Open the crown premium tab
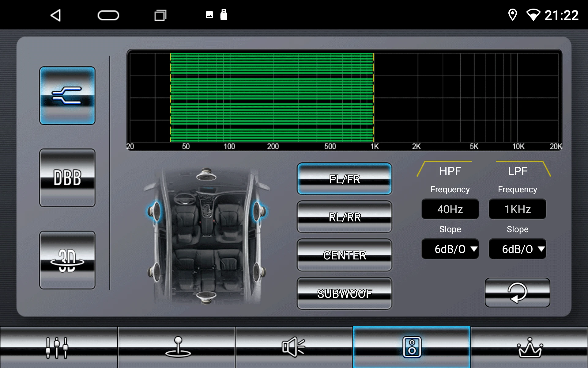The height and width of the screenshot is (368, 588). (x=530, y=347)
